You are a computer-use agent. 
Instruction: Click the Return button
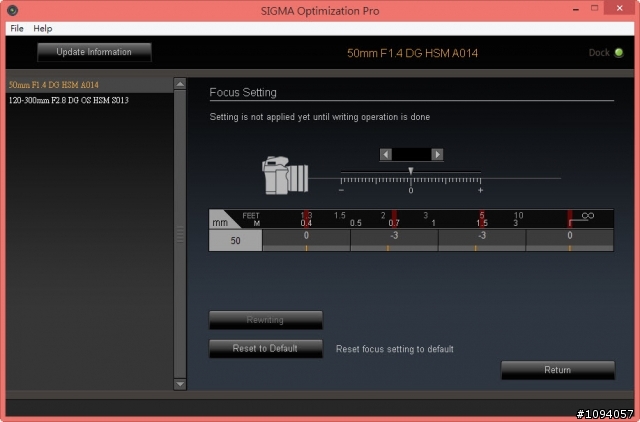[x=558, y=370]
